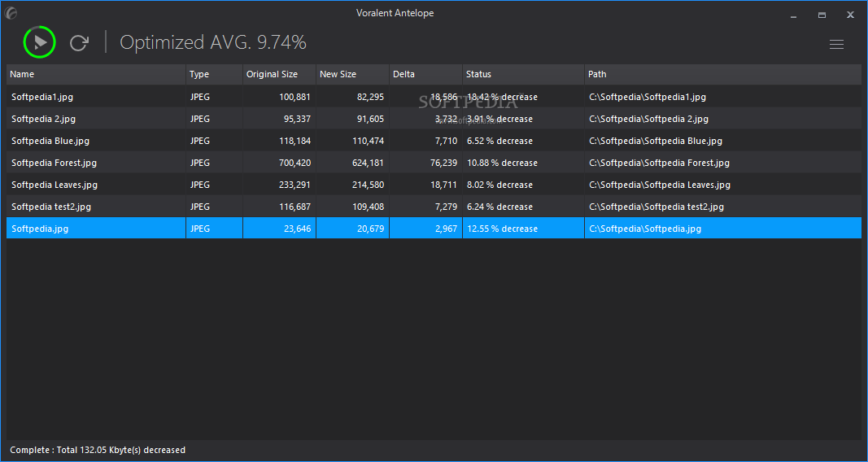This screenshot has height=462, width=868.
Task: Click original size value 23,646
Action: pos(297,229)
